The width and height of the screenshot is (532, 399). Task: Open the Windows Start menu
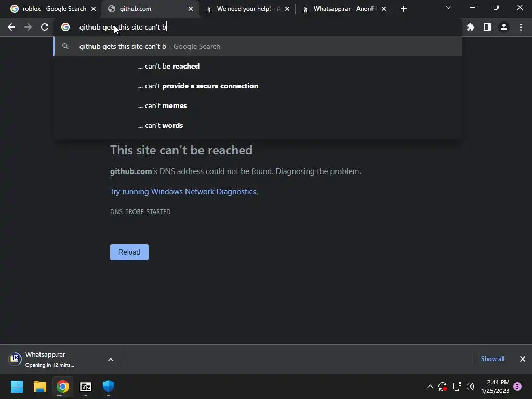(x=17, y=387)
